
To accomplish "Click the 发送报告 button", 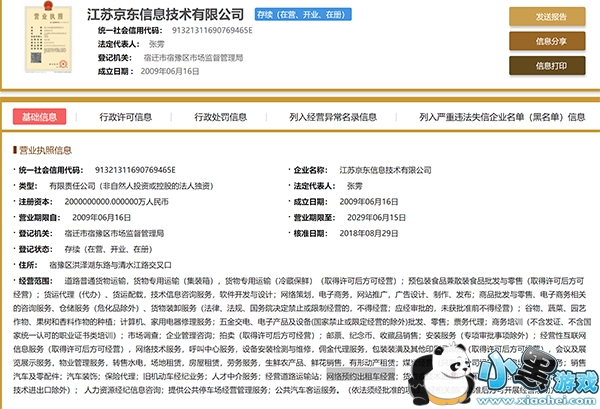I will coord(547,16).
